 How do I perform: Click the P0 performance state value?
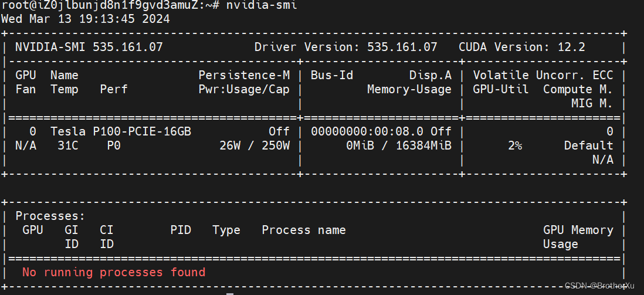coord(114,145)
